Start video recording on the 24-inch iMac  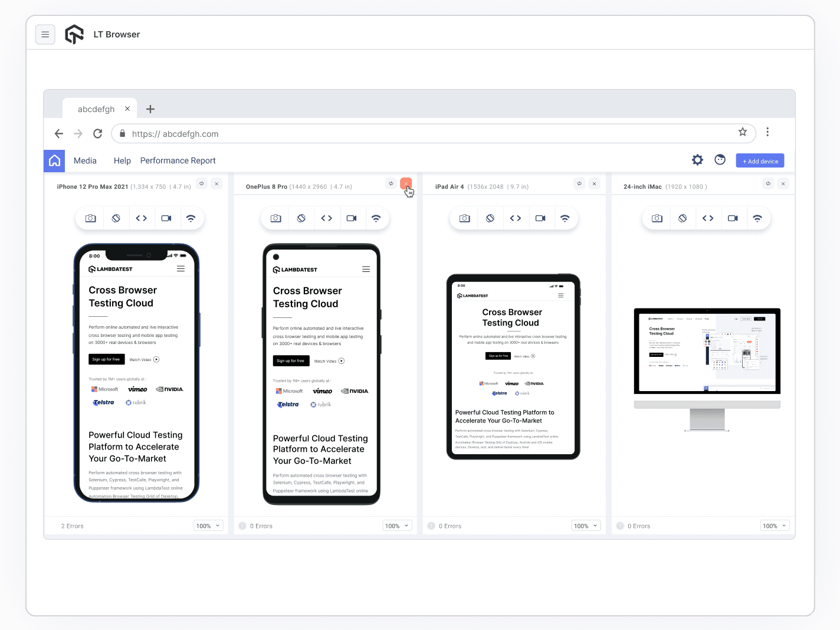tap(733, 218)
